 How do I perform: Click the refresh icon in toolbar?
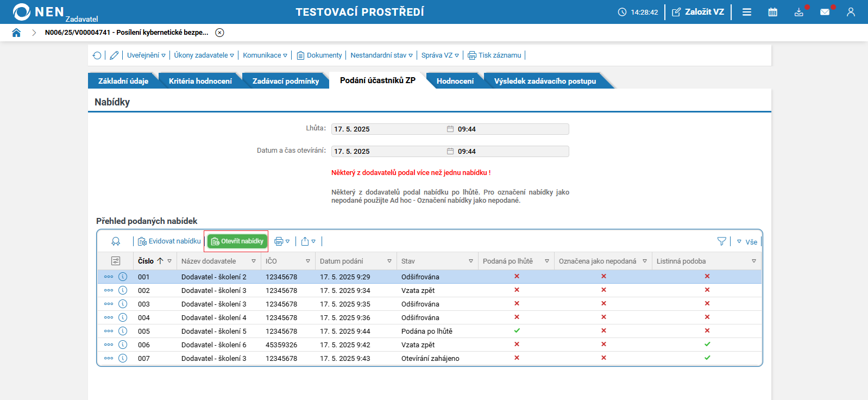click(x=97, y=55)
